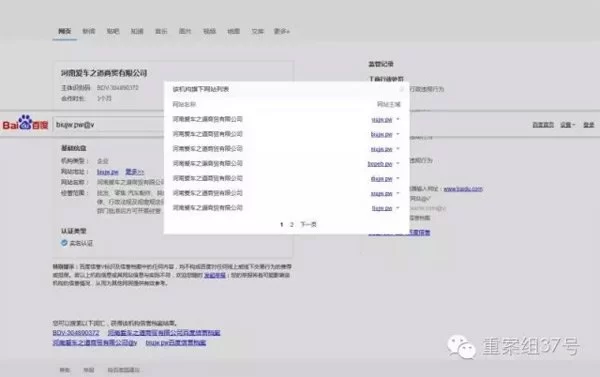Screen dimensions: 600x377
Task: Click the 河南爱车之道商贸有限公司 page heading
Action: [104, 73]
